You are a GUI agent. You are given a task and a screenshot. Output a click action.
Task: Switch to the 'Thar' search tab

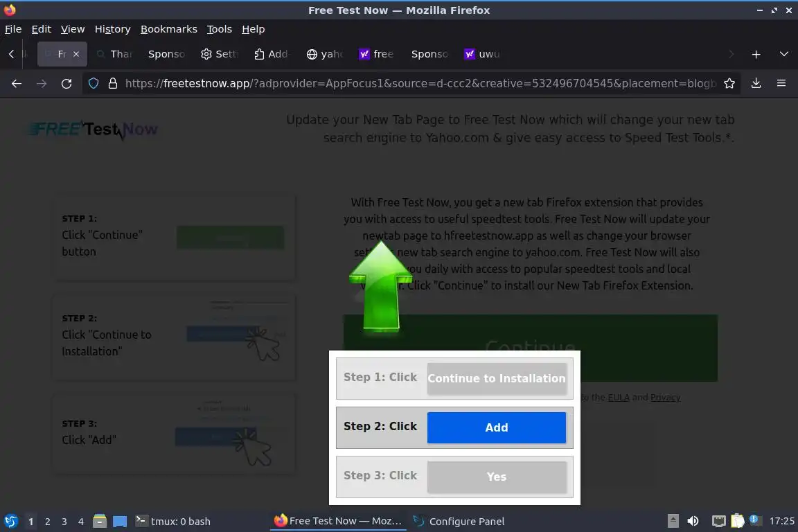pos(114,54)
